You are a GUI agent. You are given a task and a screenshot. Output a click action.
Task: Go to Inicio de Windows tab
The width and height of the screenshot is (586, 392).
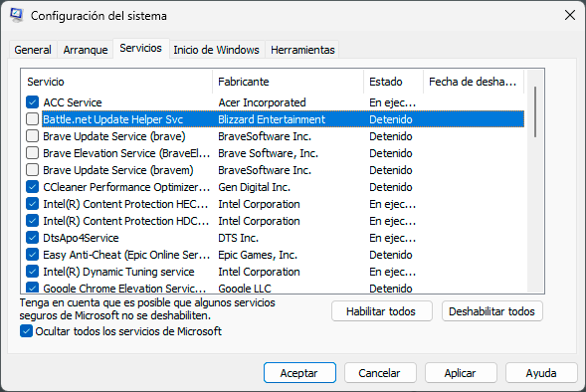216,50
